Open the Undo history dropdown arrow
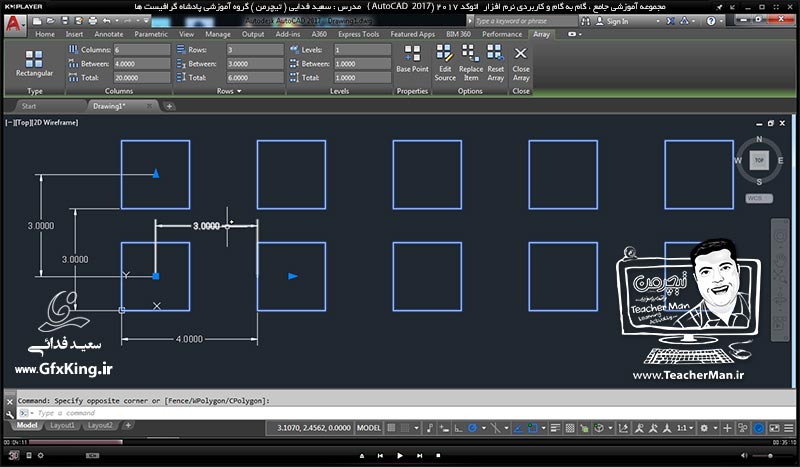Screen dimensions: 800x467 click(116, 21)
